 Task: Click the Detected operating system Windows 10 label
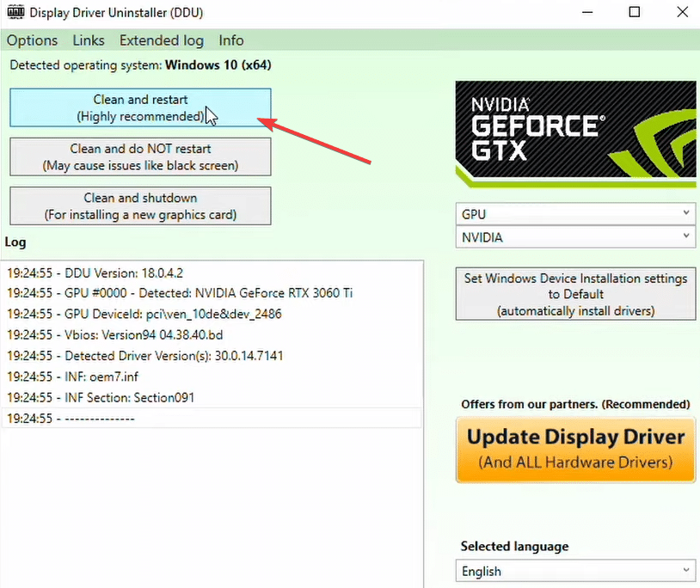(140, 65)
